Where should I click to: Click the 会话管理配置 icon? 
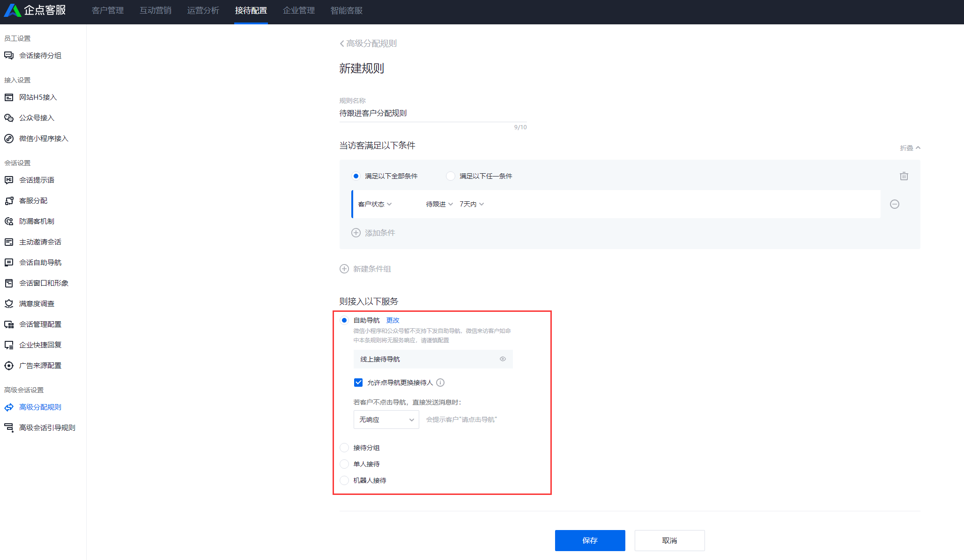tap(9, 324)
